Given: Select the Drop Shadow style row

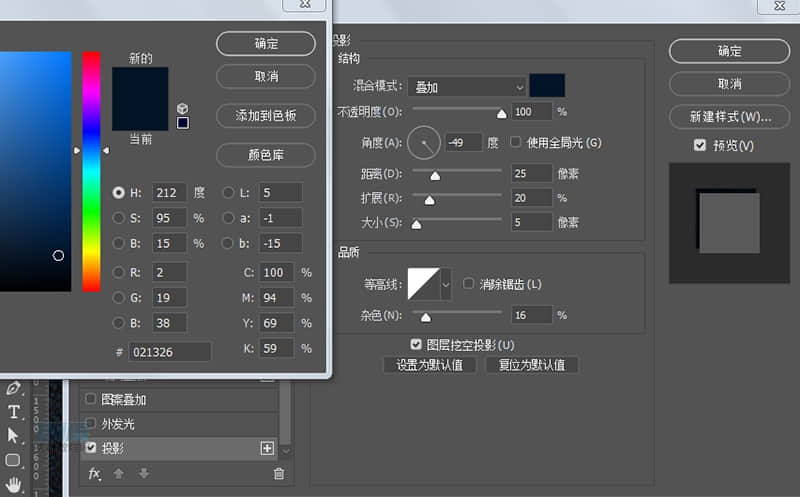Looking at the screenshot, I should pyautogui.click(x=179, y=448).
